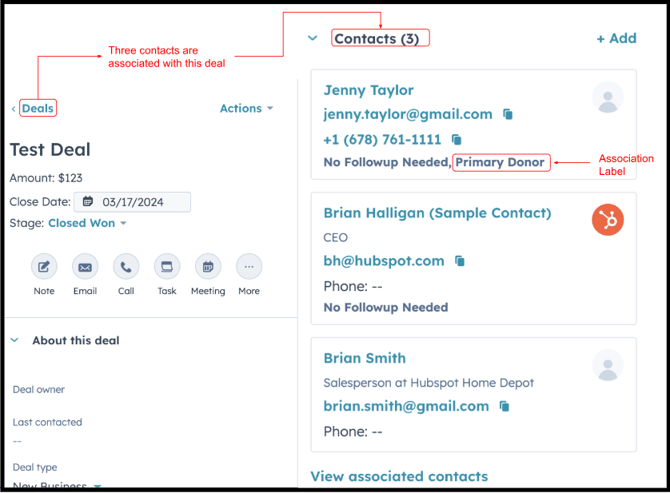This screenshot has height=493, width=670.
Task: Click the Call phone icon
Action: click(x=126, y=267)
